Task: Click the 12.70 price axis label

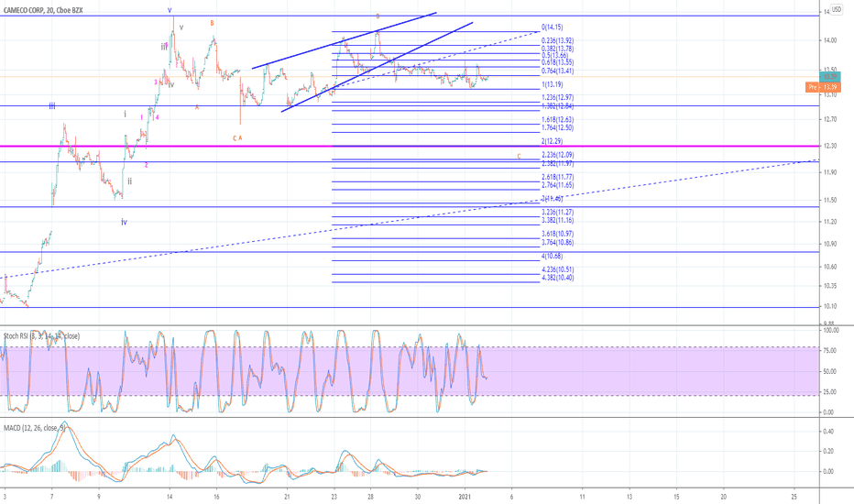Action: 831,119
